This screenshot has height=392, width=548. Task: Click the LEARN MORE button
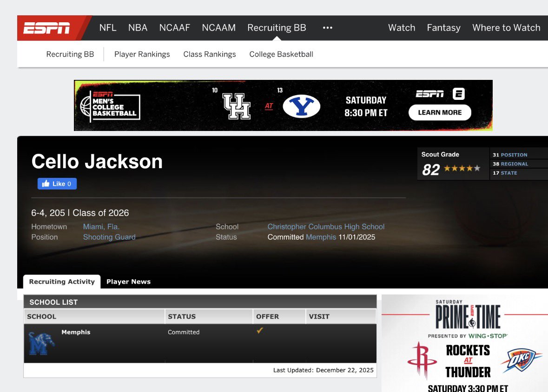point(440,112)
